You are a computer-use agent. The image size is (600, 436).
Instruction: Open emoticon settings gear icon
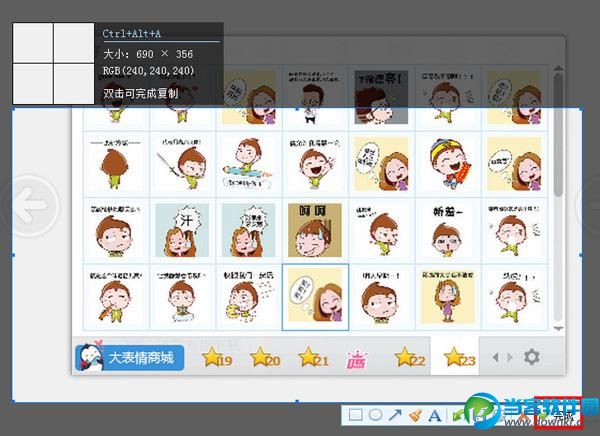tap(532, 357)
